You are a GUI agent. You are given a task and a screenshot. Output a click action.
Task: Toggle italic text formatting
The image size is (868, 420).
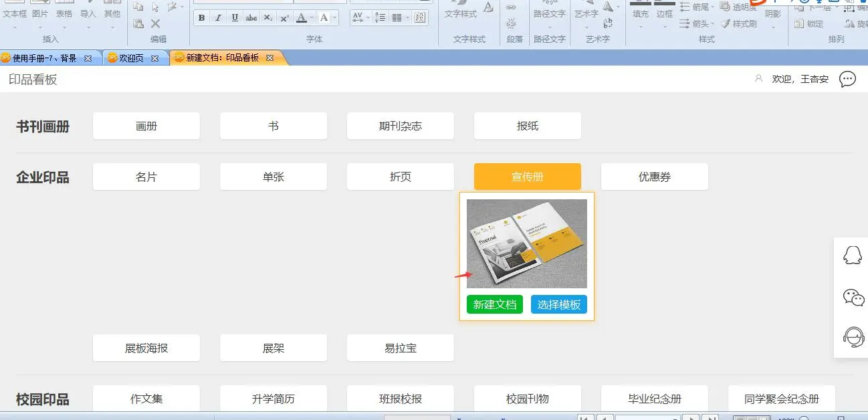point(218,18)
